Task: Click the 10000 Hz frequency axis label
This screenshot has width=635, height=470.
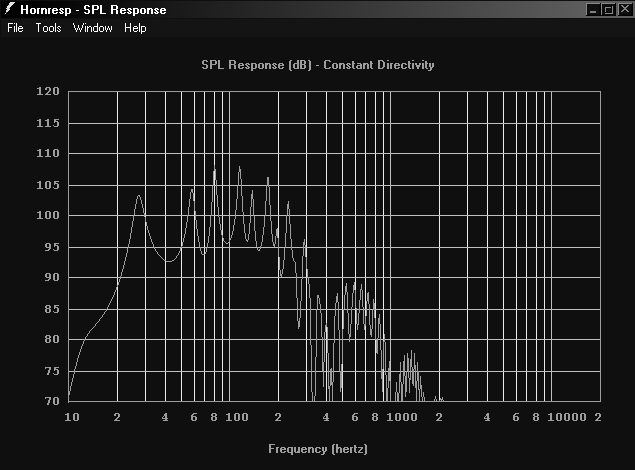Action: (567, 417)
